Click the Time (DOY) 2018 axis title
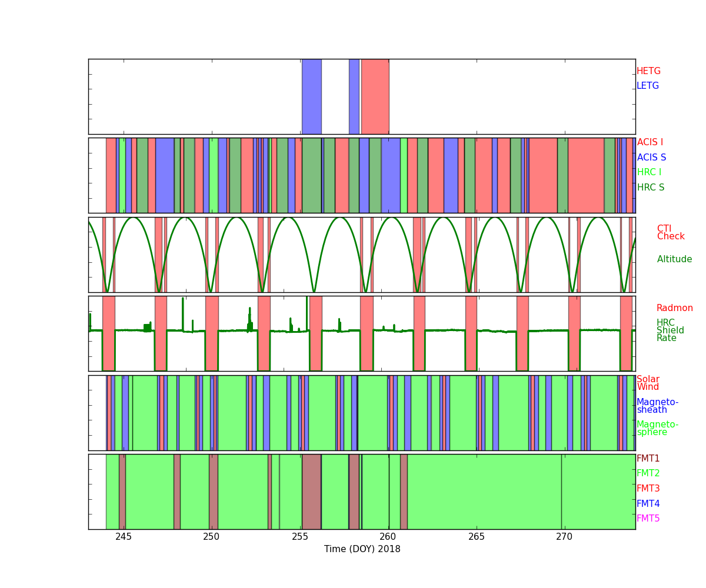This screenshot has width=706, height=588. [x=362, y=549]
